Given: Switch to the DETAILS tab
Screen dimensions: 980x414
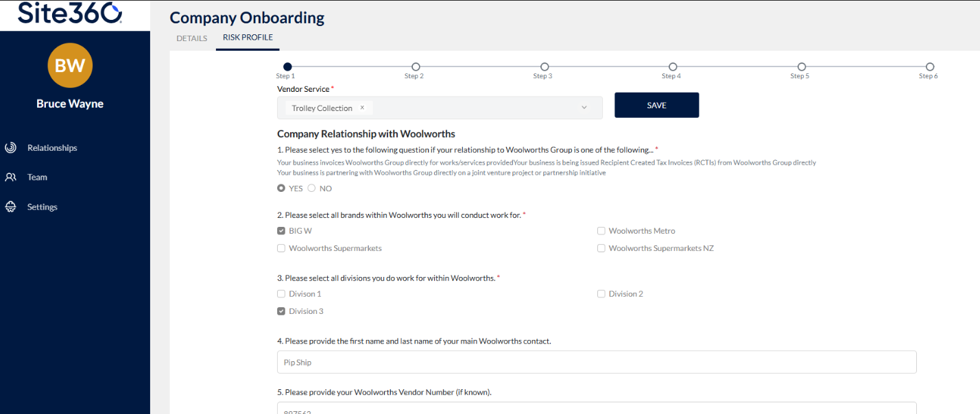Looking at the screenshot, I should coord(192,38).
